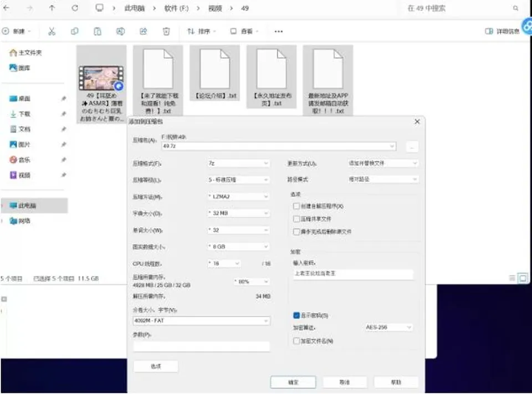532x394 pixels.
Task: Go back in File Explorer
Action: [x=7, y=8]
